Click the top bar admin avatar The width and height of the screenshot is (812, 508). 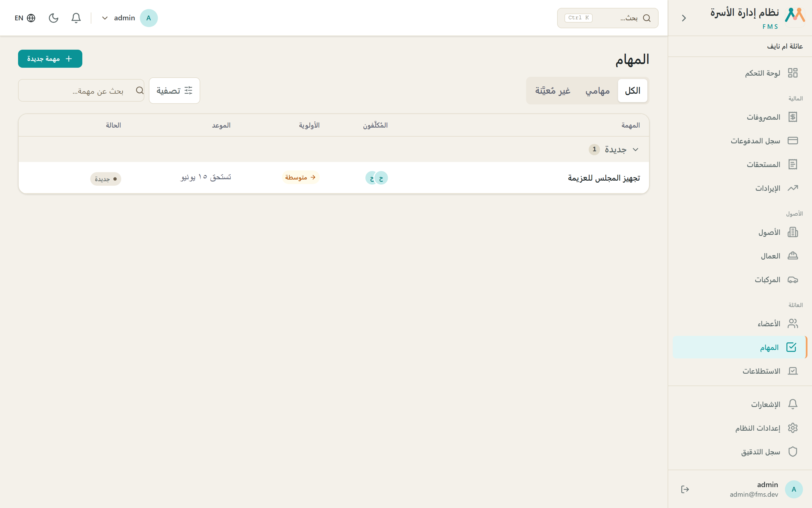(149, 18)
